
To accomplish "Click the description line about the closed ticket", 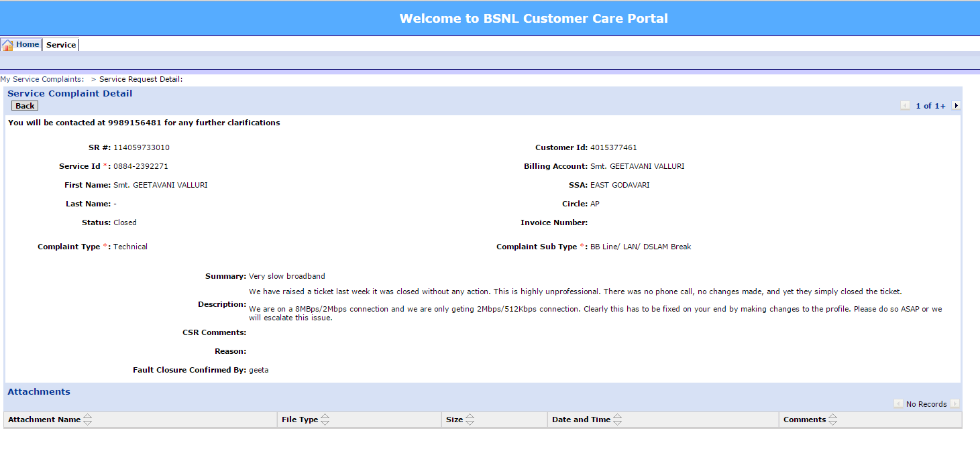I will coord(576,292).
